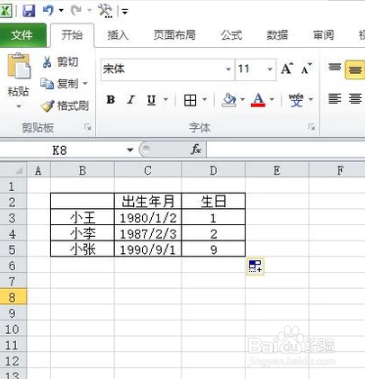Screen dimensions: 365x379
Task: Toggle Bold formatting
Action: 111,100
